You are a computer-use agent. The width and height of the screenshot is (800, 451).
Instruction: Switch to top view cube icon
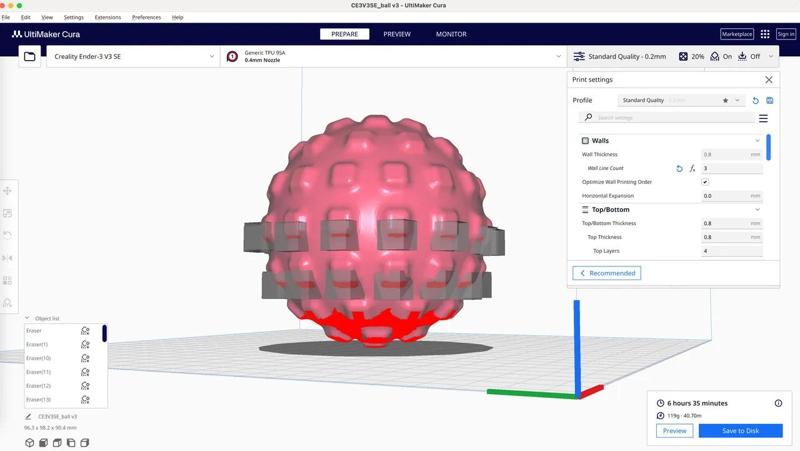click(57, 443)
